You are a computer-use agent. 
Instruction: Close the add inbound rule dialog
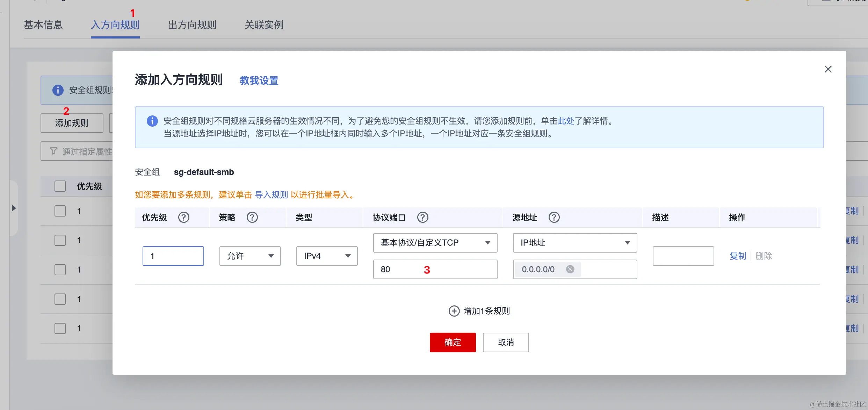click(828, 69)
